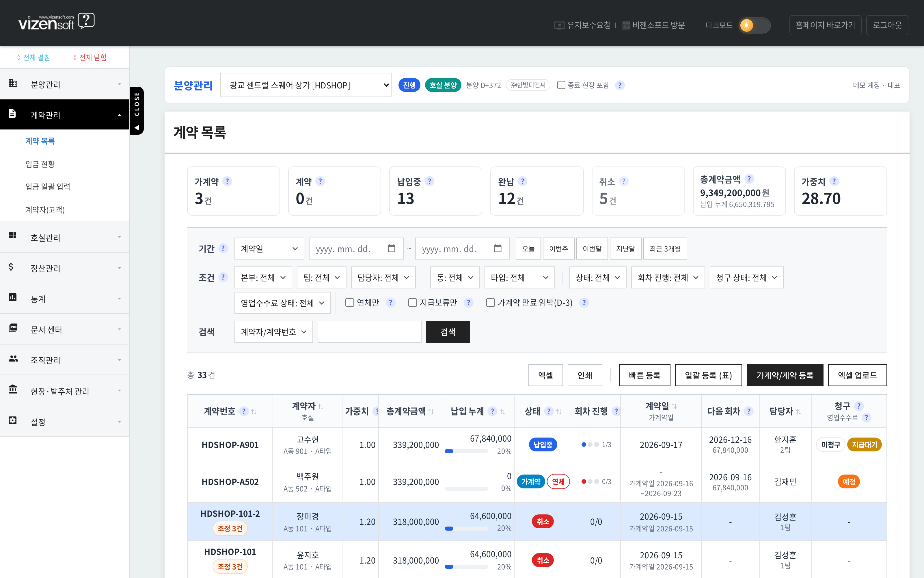Open the 본부: 전체 dropdown
This screenshot has width=924, height=578.
click(x=263, y=277)
